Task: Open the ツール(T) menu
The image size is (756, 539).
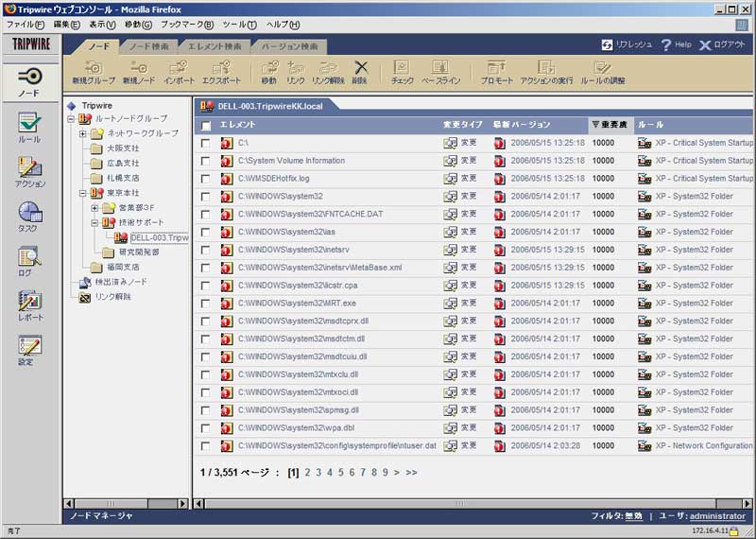Action: (240, 25)
